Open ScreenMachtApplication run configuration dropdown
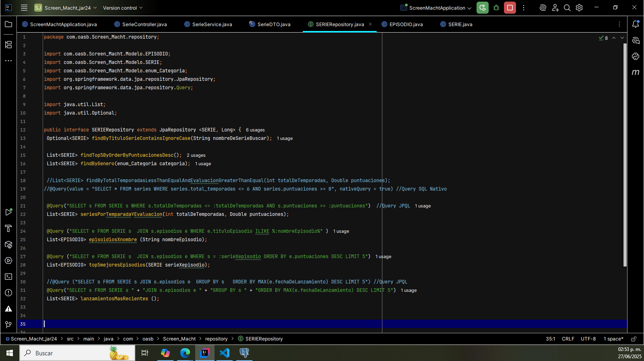This screenshot has width=644, height=361. coord(436,8)
